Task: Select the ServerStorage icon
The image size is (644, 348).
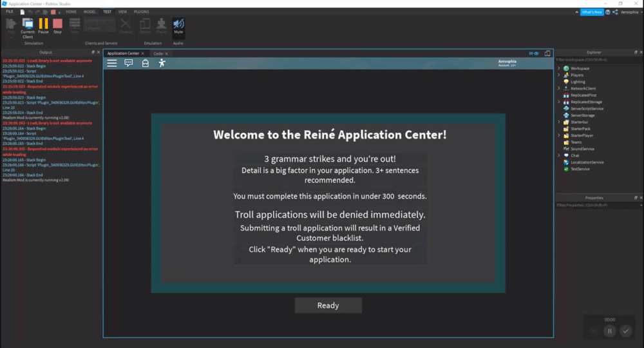Action: (x=566, y=115)
